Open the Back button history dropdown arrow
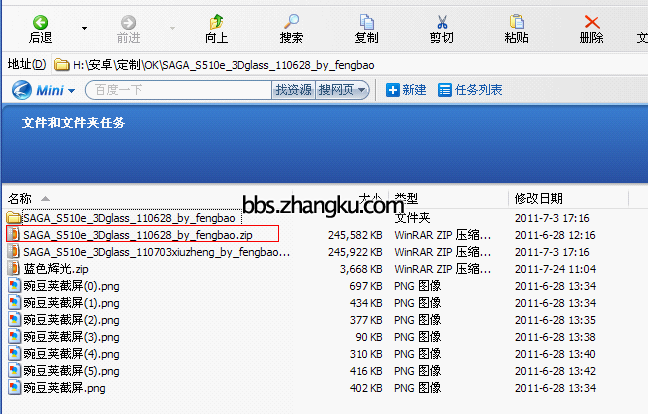648x414 pixels. point(84,29)
